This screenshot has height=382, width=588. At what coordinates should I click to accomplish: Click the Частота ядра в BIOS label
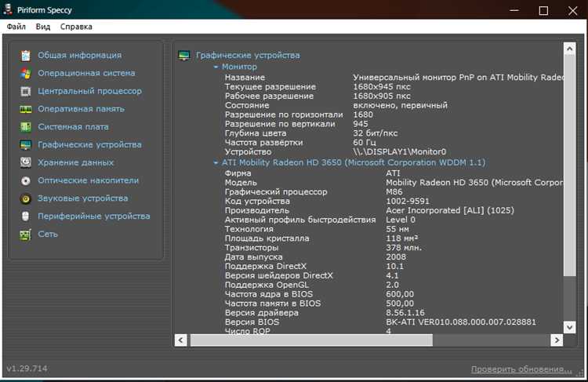[268, 294]
